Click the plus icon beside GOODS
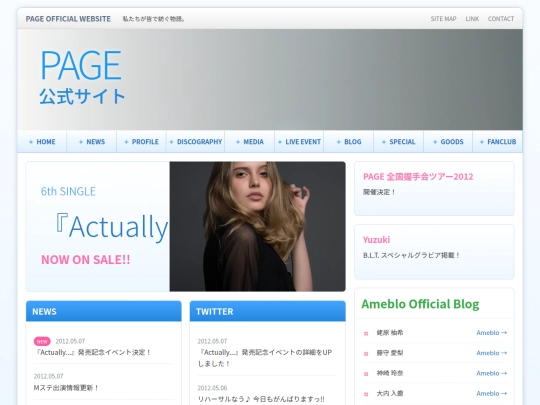Screen dimensions: 540x405 click(x=435, y=142)
